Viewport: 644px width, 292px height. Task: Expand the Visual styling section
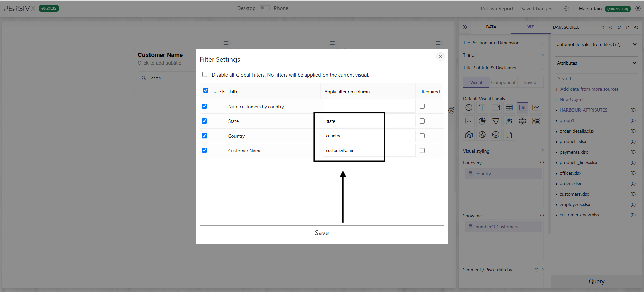(503, 151)
